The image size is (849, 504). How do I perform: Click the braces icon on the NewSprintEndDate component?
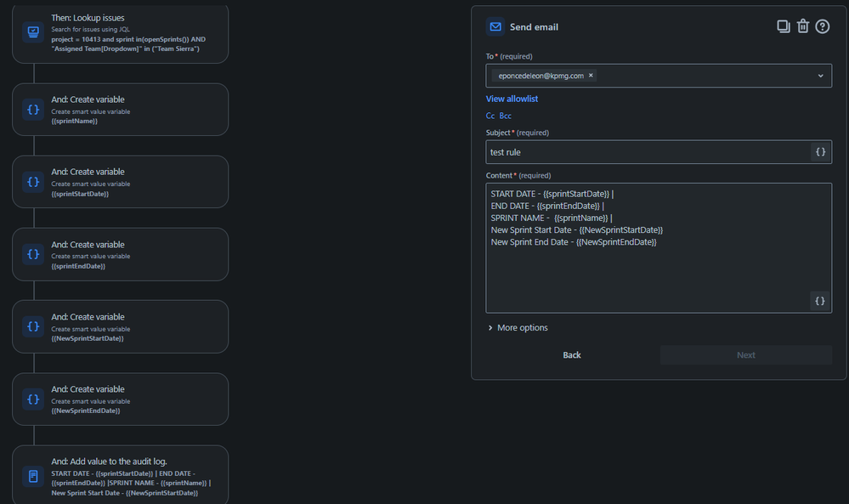click(32, 399)
